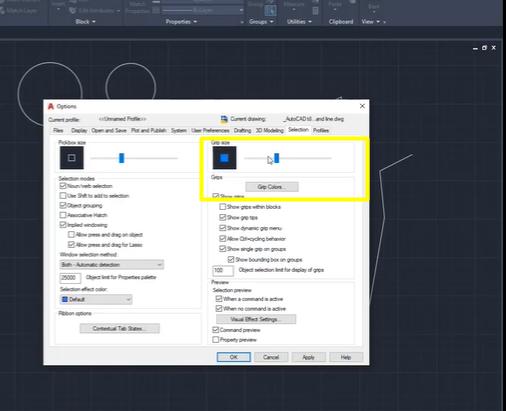Enable Show grips within blocks

[222, 207]
